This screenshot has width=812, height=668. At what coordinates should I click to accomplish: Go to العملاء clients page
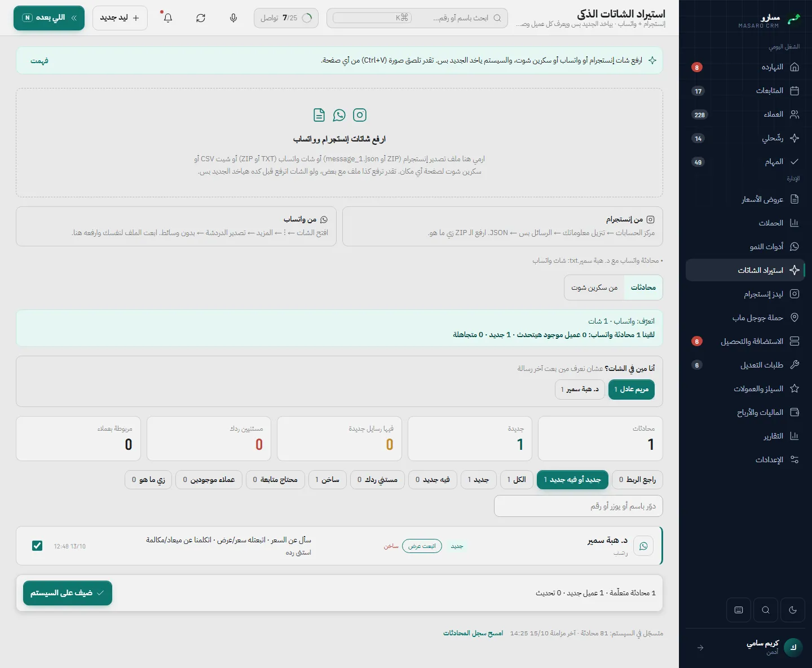tap(745, 114)
